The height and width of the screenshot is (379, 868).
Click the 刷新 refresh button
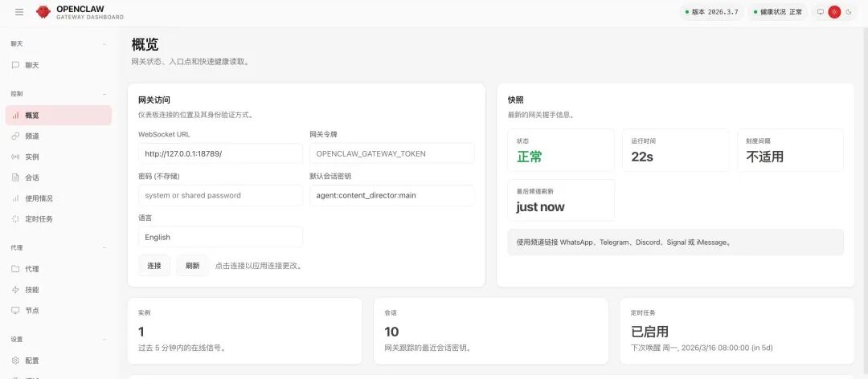tap(192, 266)
